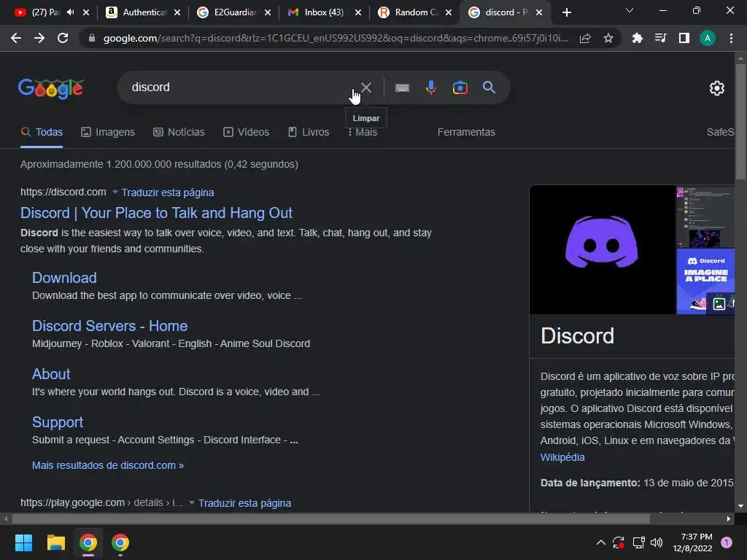This screenshot has width=747, height=560.
Task: Switch to the Imagens results tab
Action: click(108, 132)
